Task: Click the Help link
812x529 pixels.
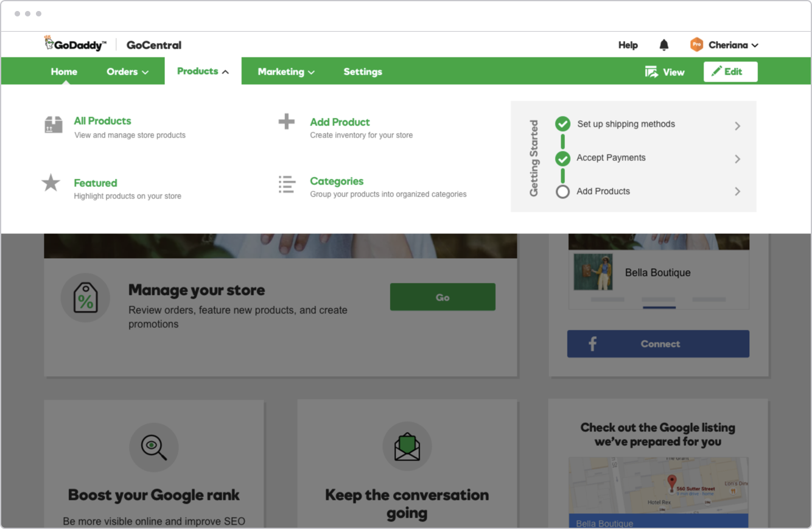Action: click(628, 45)
